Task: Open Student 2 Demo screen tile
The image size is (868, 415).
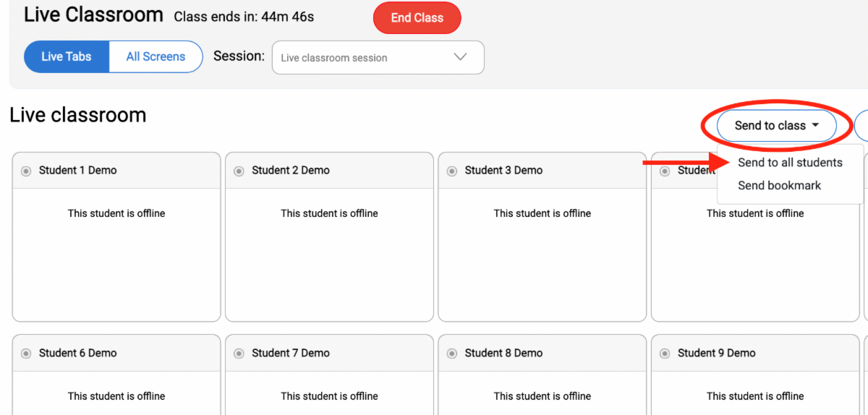Action: tap(329, 253)
